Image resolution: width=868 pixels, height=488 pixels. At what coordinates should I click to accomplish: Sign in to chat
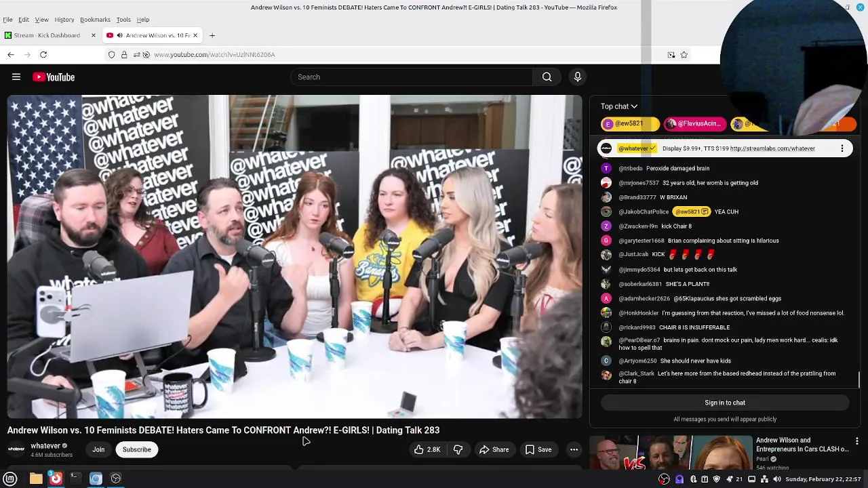coord(725,403)
